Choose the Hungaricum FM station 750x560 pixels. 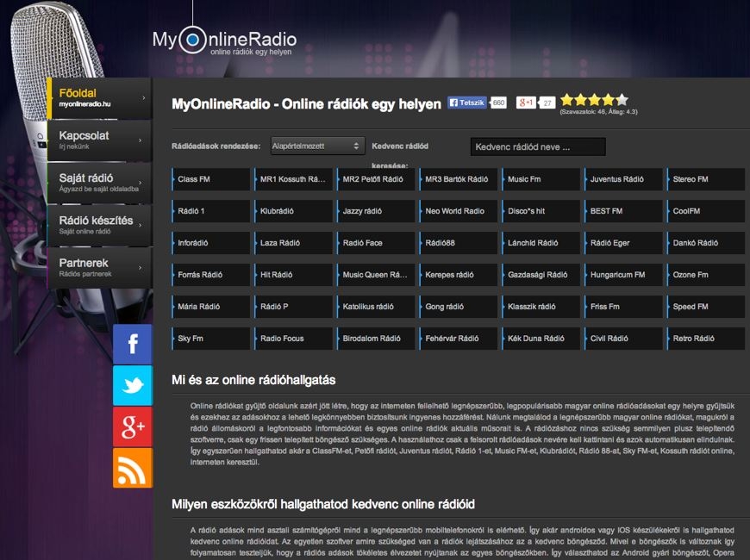623,275
